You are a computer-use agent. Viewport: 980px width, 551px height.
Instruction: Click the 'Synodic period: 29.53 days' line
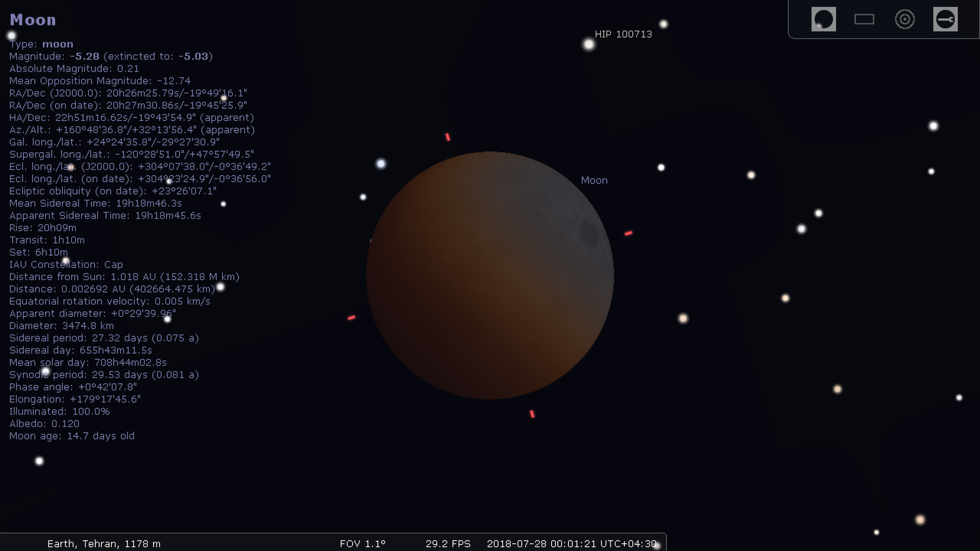(104, 375)
